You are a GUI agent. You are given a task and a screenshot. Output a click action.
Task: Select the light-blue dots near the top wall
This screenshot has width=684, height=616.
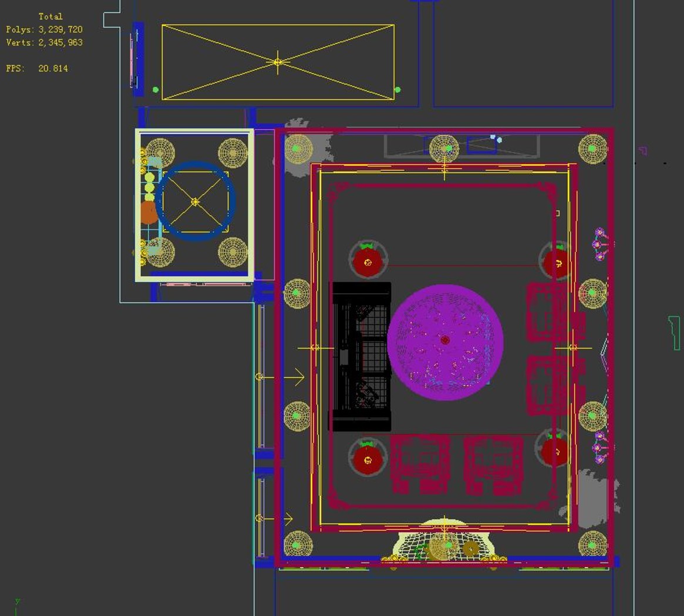pyautogui.click(x=496, y=138)
